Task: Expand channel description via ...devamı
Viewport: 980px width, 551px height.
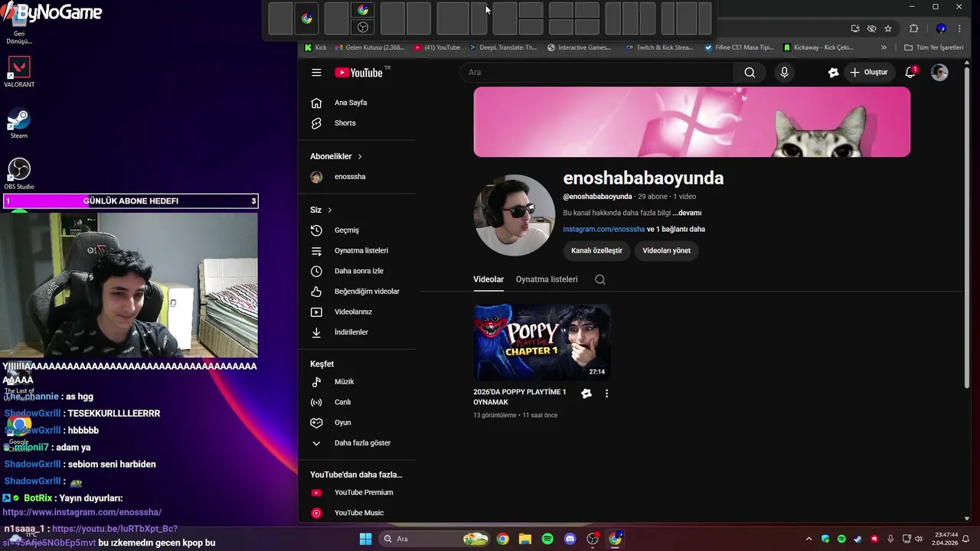Action: coord(687,213)
